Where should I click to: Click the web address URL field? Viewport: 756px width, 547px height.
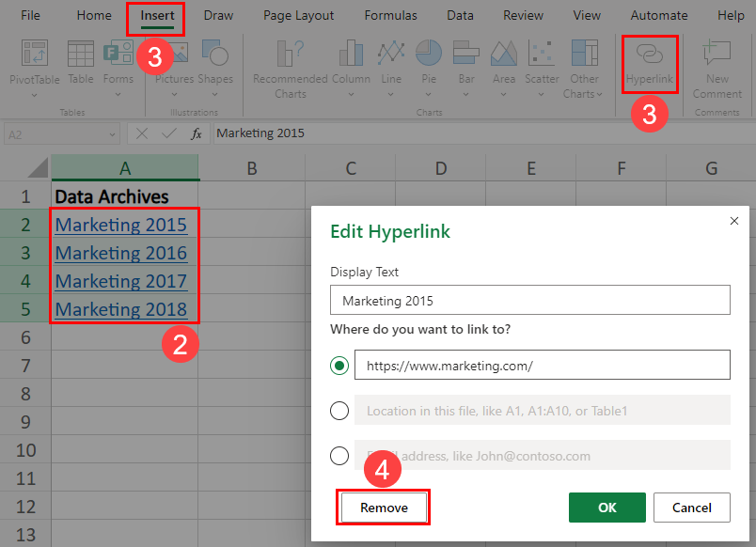(x=543, y=365)
